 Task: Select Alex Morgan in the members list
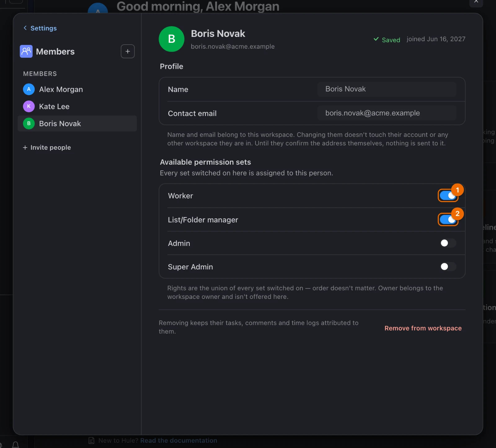pyautogui.click(x=77, y=89)
